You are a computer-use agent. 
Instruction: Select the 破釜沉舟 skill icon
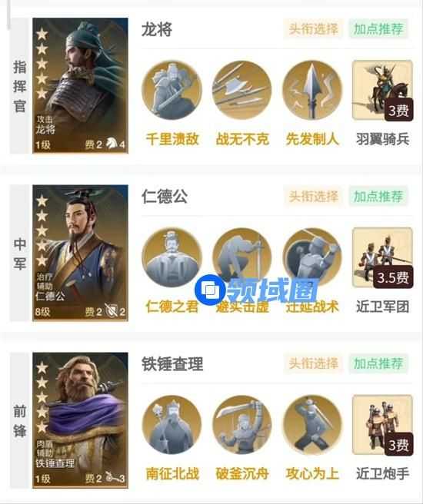242,425
